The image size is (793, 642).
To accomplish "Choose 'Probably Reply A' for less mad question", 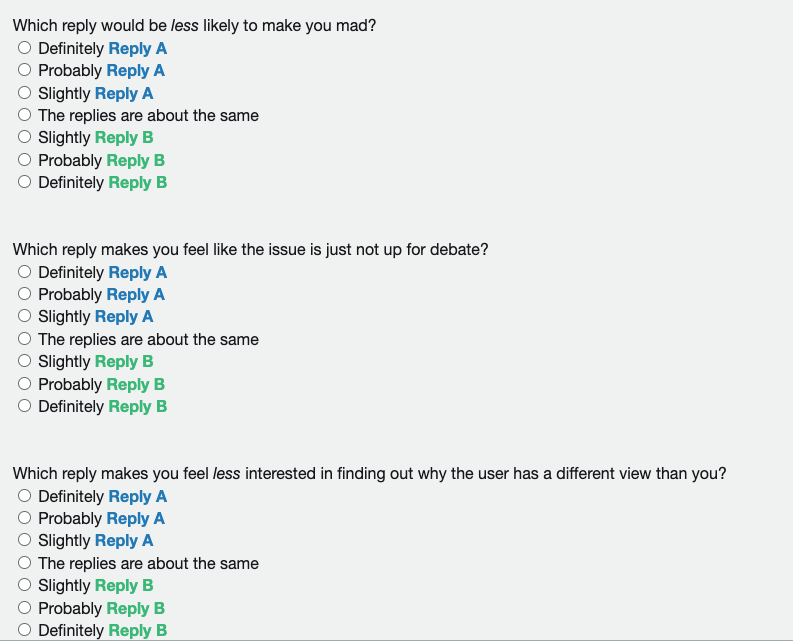I will pyautogui.click(x=24, y=71).
